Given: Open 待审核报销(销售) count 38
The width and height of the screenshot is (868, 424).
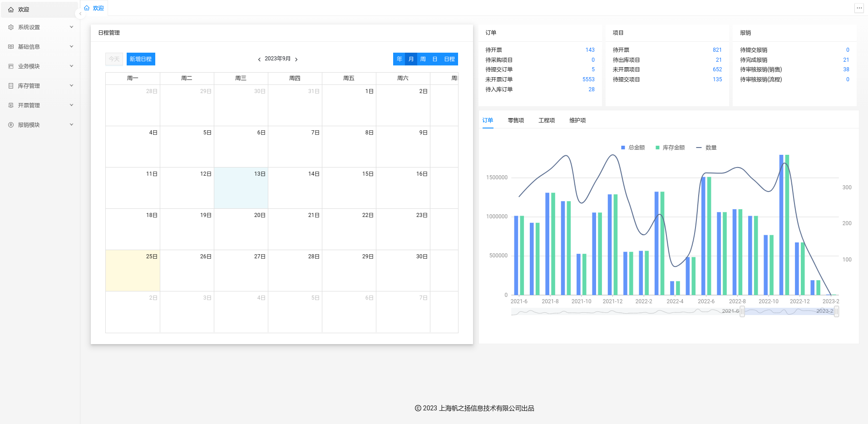Looking at the screenshot, I should point(846,69).
